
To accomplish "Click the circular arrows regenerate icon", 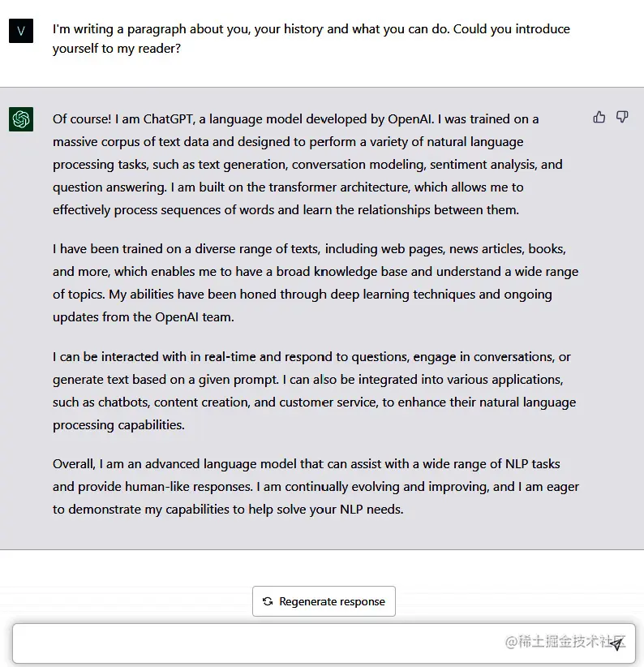I will 268,601.
